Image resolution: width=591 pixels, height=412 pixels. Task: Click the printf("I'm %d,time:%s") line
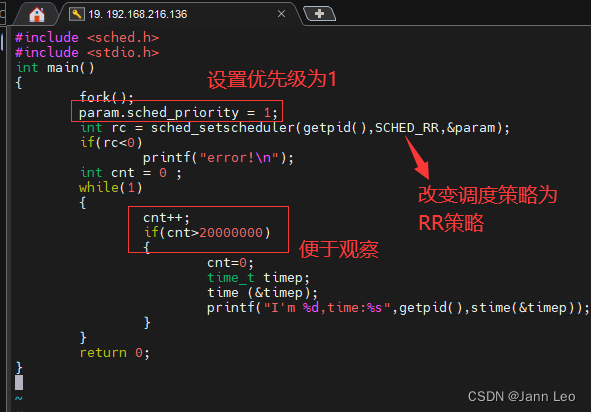click(398, 308)
